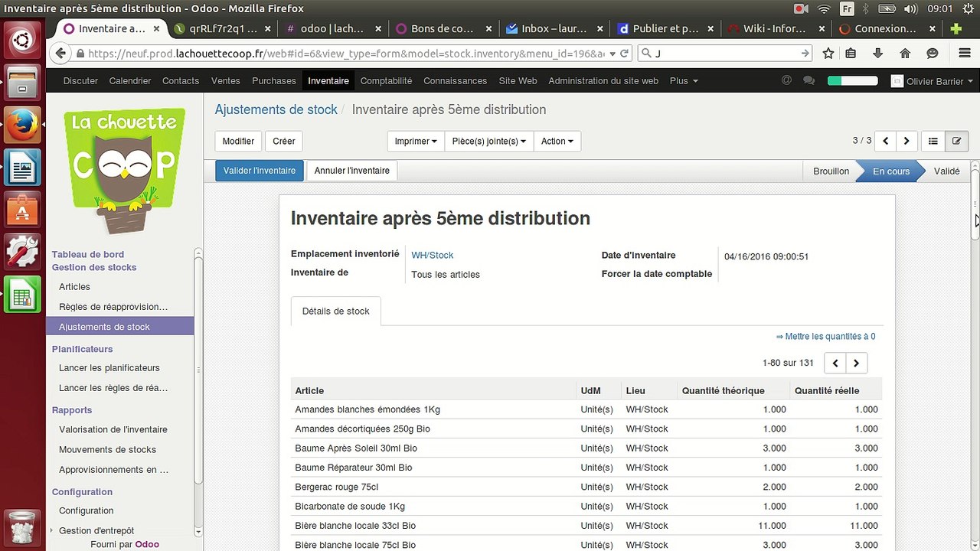Switch to list view icon

[933, 141]
